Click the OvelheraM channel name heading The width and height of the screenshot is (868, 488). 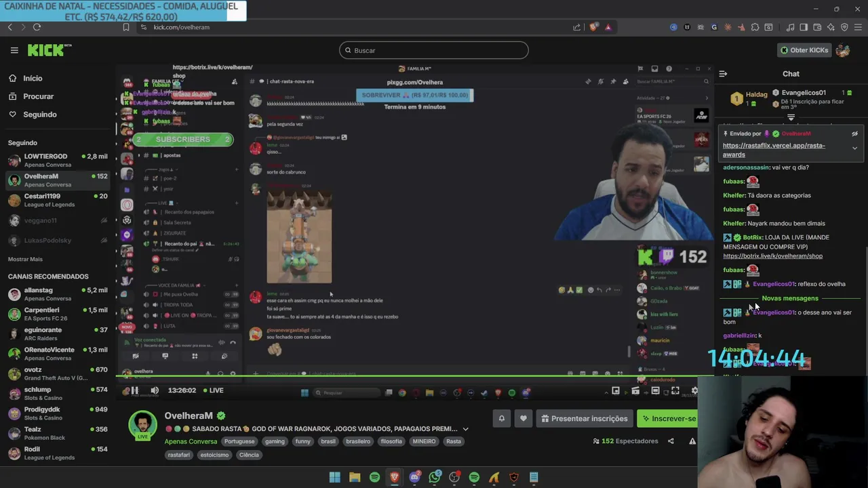coord(189,415)
